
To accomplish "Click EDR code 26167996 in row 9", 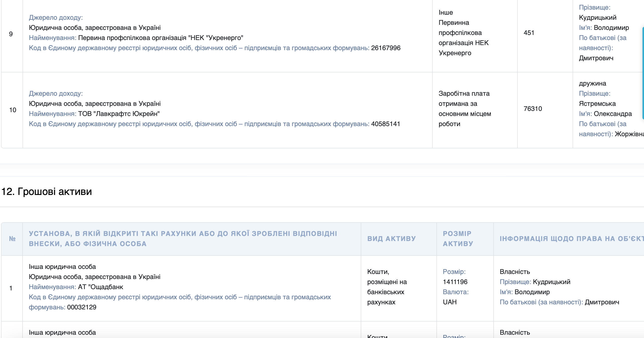I will coord(386,48).
